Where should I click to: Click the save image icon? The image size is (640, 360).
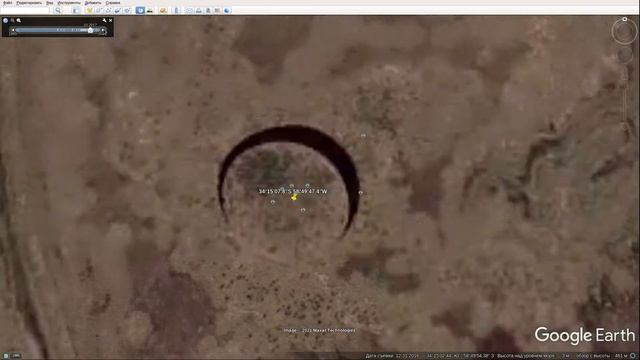(x=208, y=10)
